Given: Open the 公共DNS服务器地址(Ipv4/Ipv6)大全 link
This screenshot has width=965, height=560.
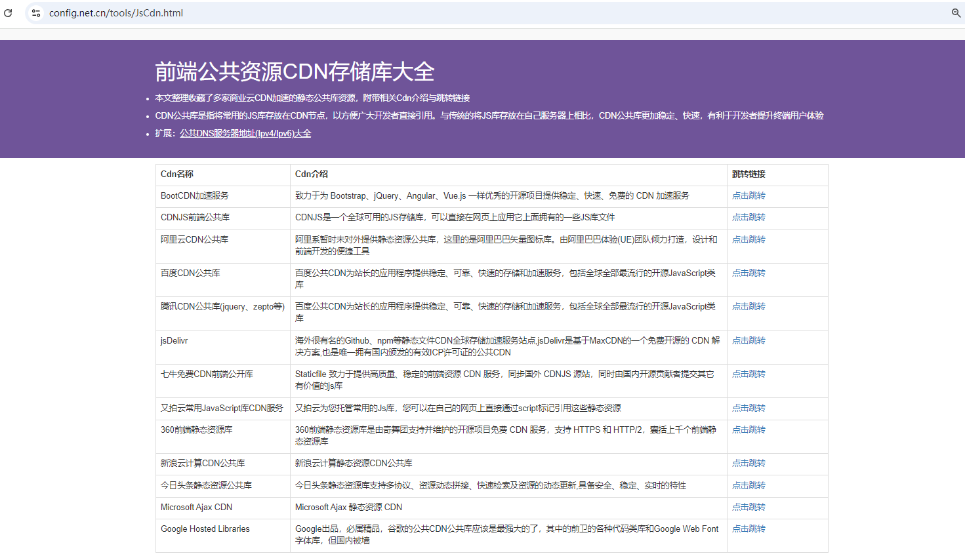Looking at the screenshot, I should tap(245, 133).
